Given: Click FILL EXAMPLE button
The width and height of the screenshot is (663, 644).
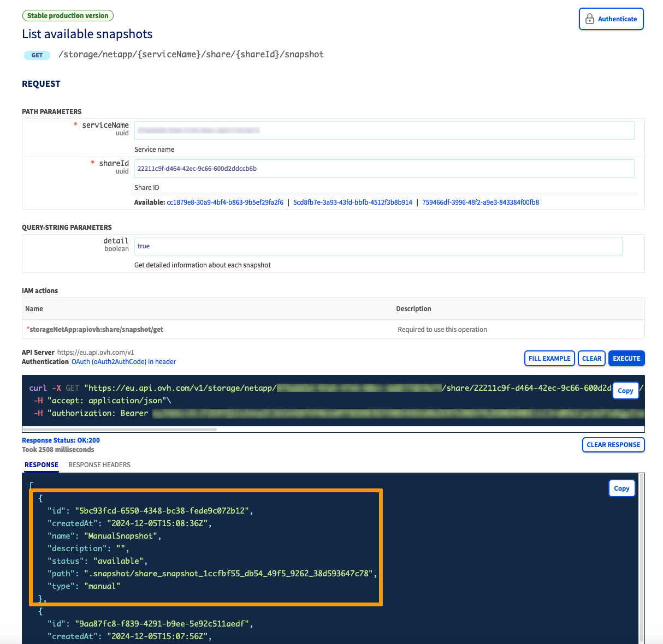Looking at the screenshot, I should coord(549,359).
